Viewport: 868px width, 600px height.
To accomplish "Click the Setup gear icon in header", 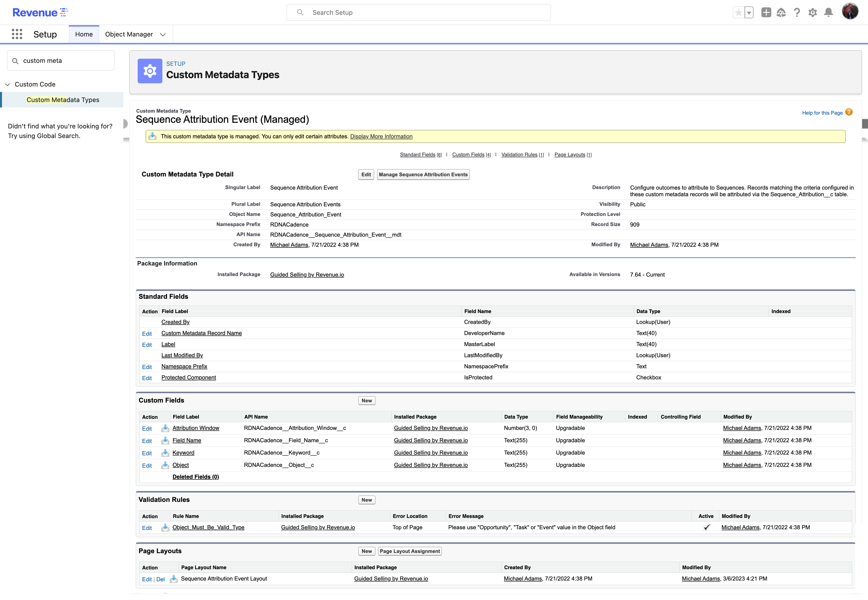I will pos(813,12).
